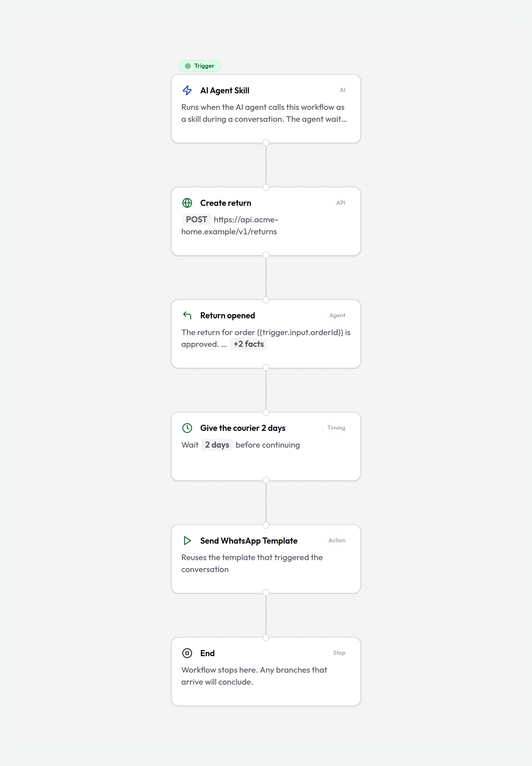Click the Action tag on WhatsApp node
The height and width of the screenshot is (766, 532).
coord(337,540)
